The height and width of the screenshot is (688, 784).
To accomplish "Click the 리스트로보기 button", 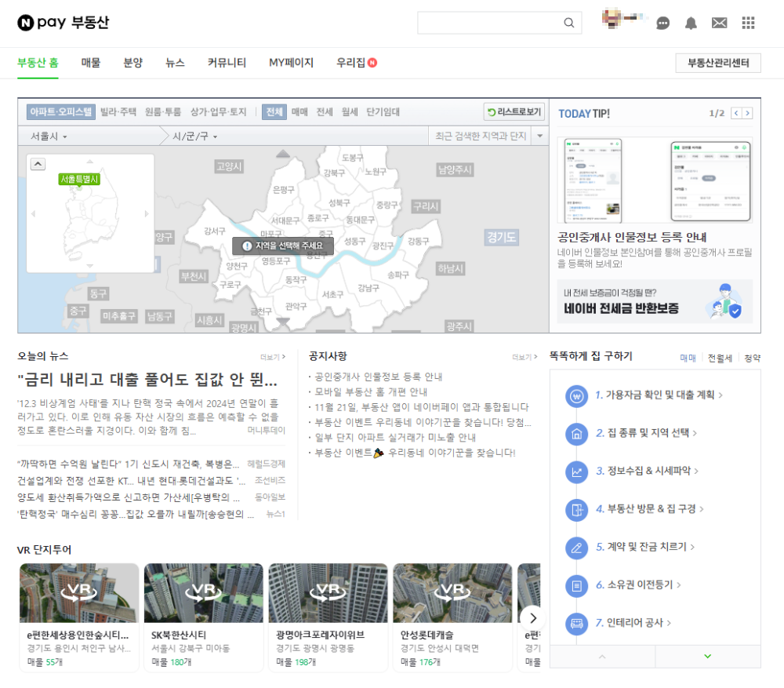I will pos(514,111).
